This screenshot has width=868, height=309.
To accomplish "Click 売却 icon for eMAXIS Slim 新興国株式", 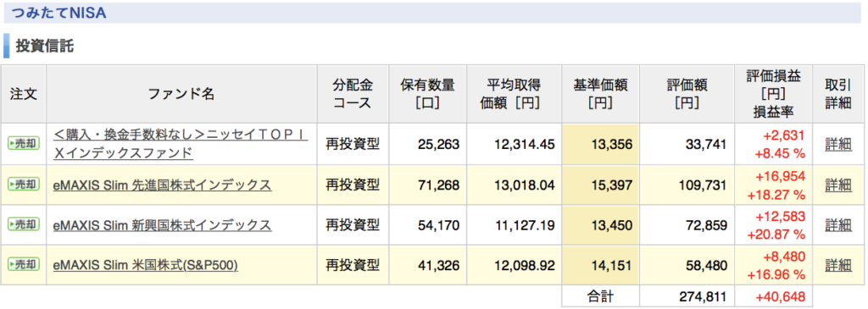I will (x=23, y=225).
